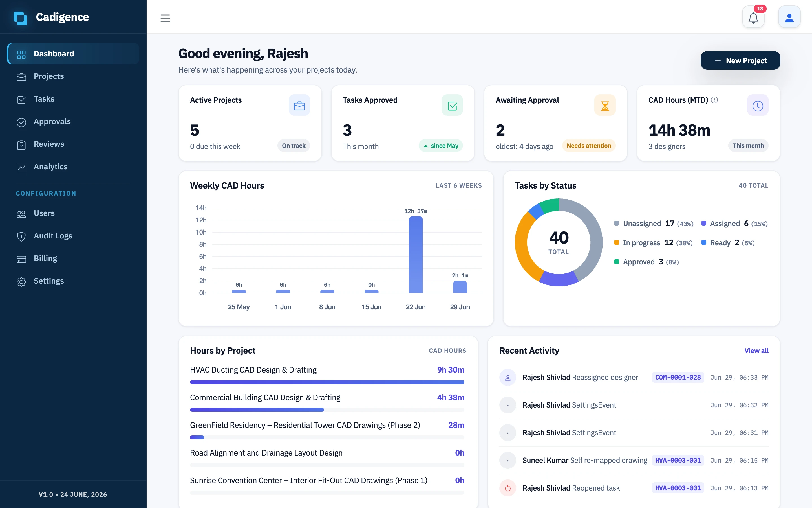This screenshot has width=812, height=508.
Task: Create a New Project
Action: coord(740,60)
